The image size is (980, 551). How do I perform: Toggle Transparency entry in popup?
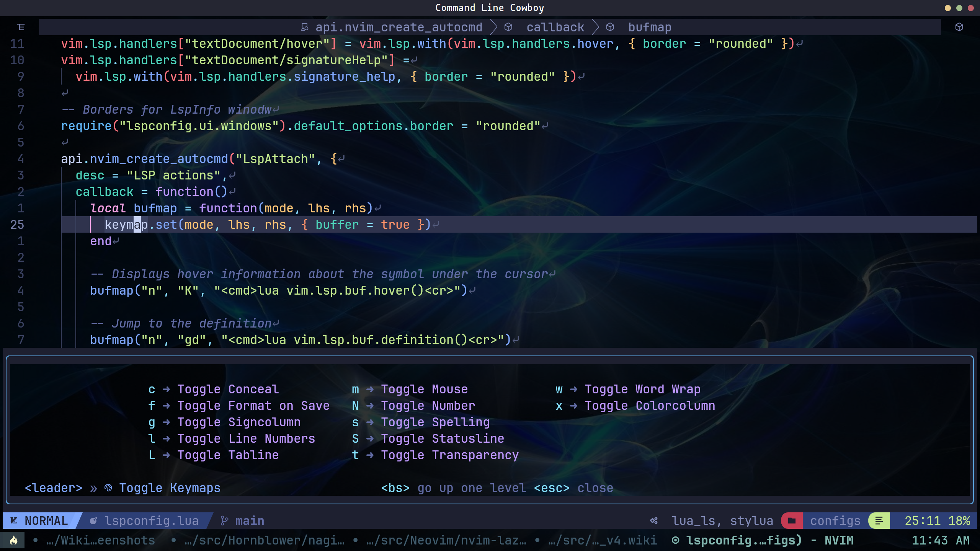coord(449,455)
